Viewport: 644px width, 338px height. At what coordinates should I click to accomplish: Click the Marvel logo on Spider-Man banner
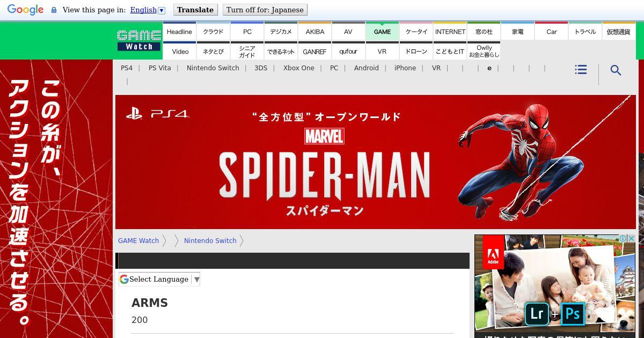[x=325, y=136]
